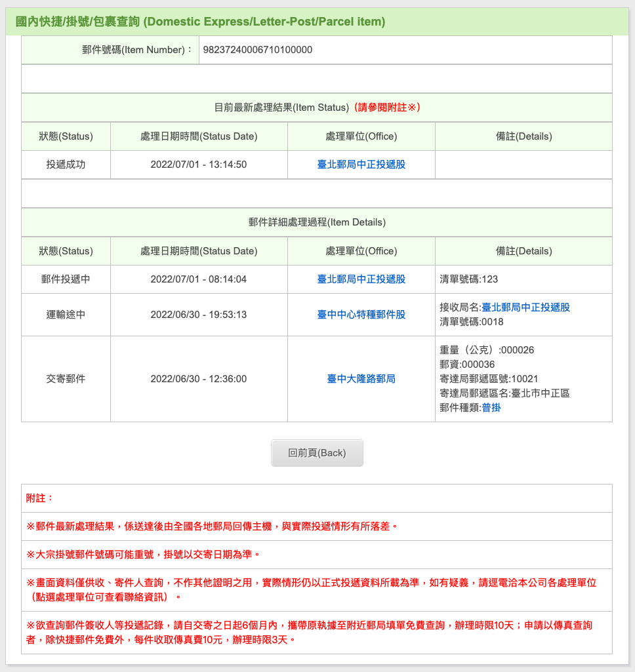This screenshot has width=635, height=672.
Task: Click the 投遞成功 status cell
Action: (x=66, y=165)
